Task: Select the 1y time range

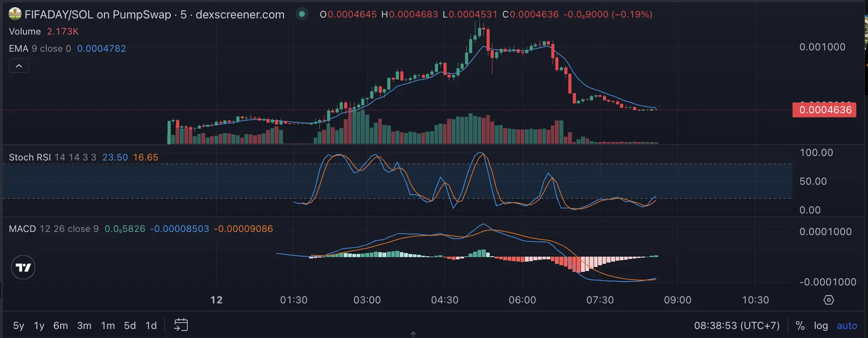Action: [39, 325]
